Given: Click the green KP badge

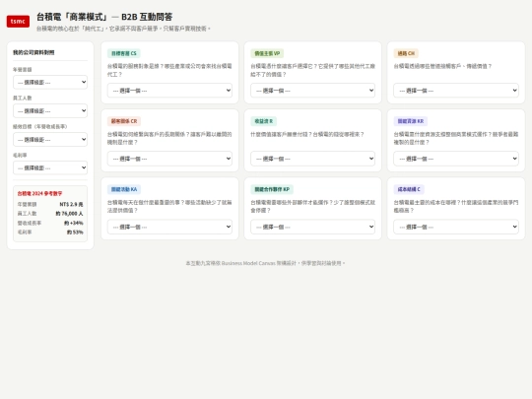Looking at the screenshot, I should click(x=272, y=189).
